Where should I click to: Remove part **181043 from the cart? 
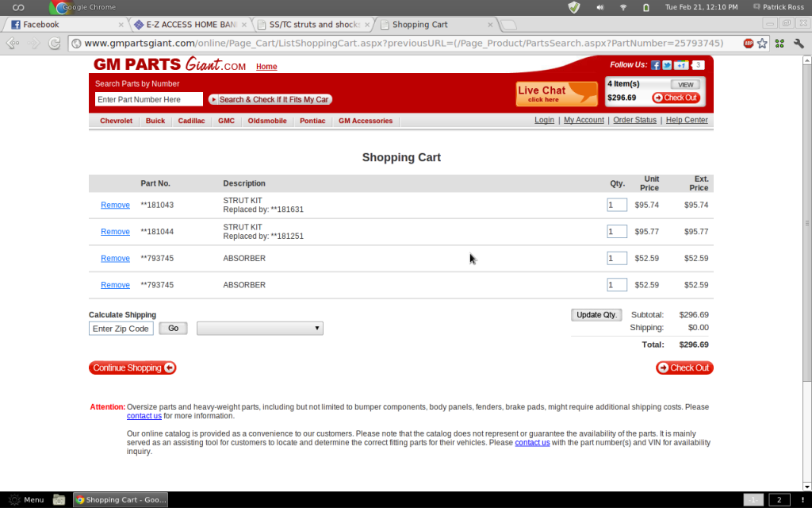pyautogui.click(x=115, y=205)
